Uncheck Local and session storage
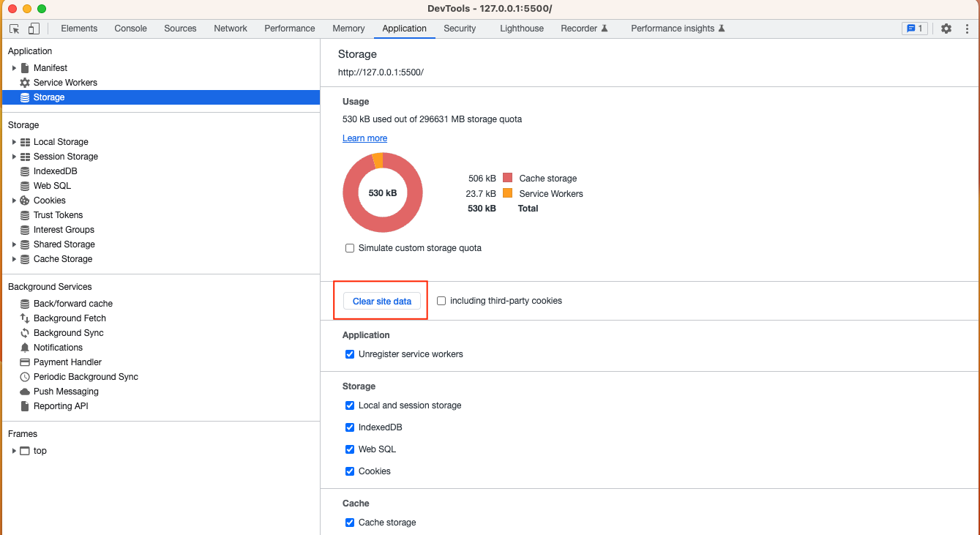Screen dimensions: 980x535 [x=350, y=405]
